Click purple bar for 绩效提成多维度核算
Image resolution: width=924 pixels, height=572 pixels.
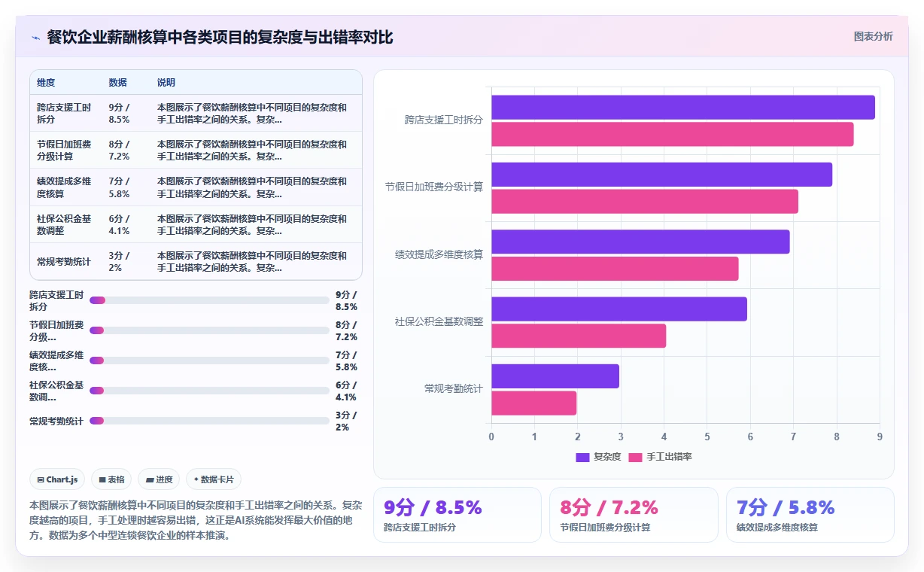(x=640, y=242)
